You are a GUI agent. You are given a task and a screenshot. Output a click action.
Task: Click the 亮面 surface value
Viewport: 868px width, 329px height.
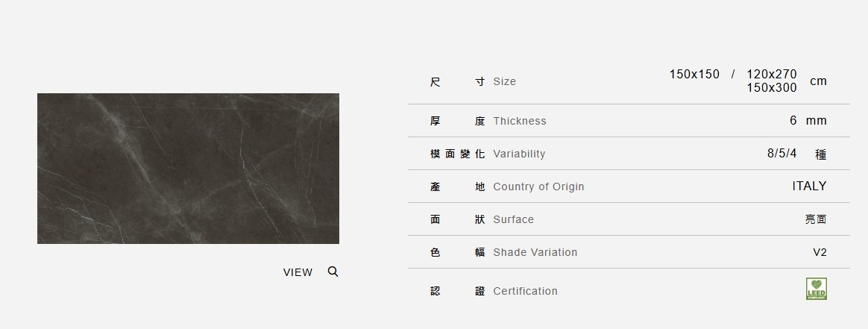coord(816,219)
